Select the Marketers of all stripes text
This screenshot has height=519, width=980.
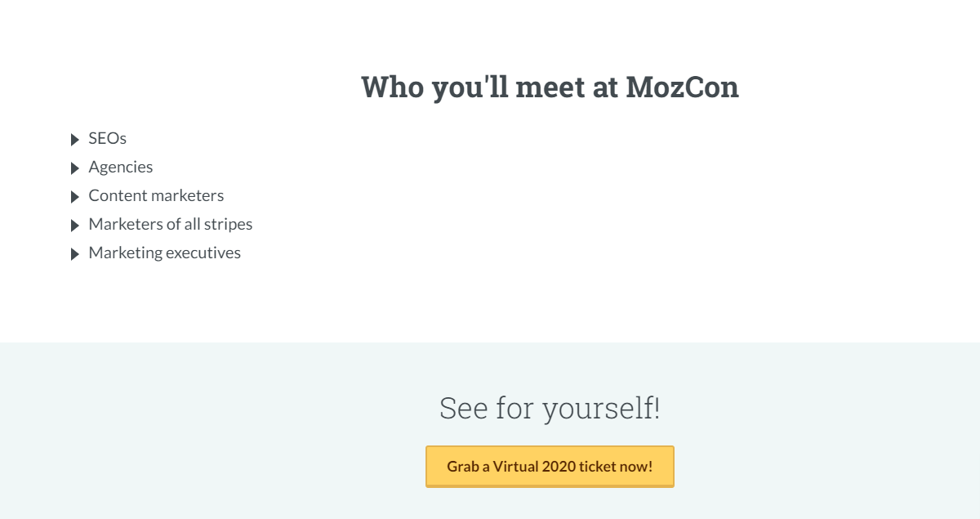tap(171, 225)
